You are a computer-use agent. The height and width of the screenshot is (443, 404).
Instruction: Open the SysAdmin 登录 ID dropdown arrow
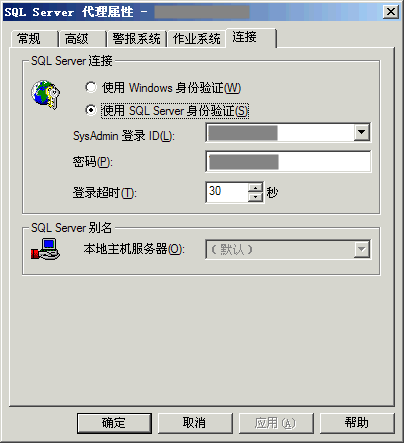coord(361,133)
